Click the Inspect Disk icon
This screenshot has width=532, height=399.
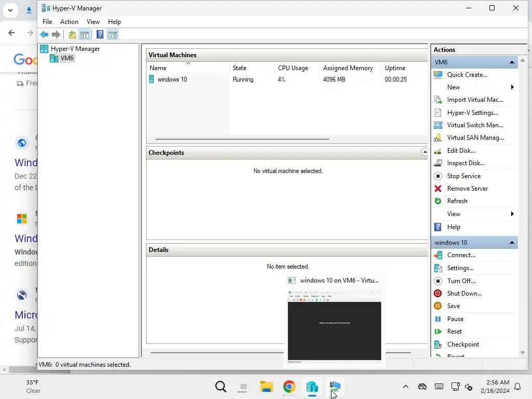[438, 163]
